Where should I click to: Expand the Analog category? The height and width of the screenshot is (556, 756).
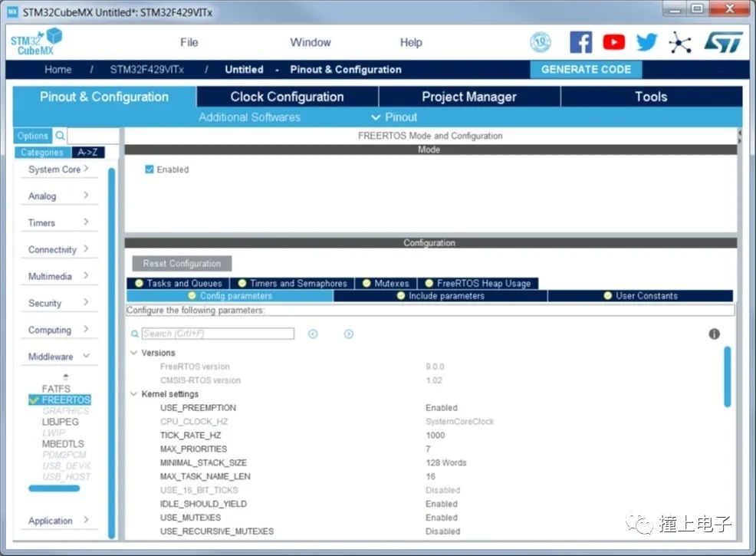click(x=59, y=196)
